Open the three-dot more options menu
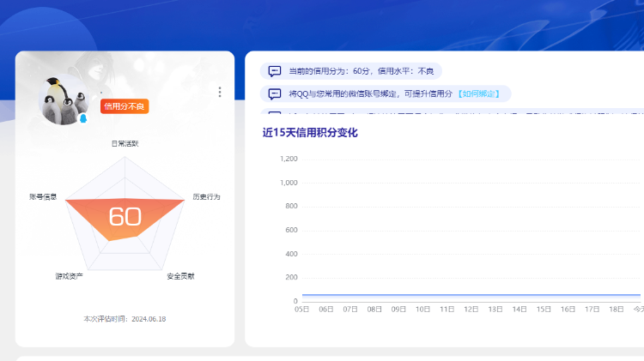644x361 pixels. pyautogui.click(x=220, y=93)
